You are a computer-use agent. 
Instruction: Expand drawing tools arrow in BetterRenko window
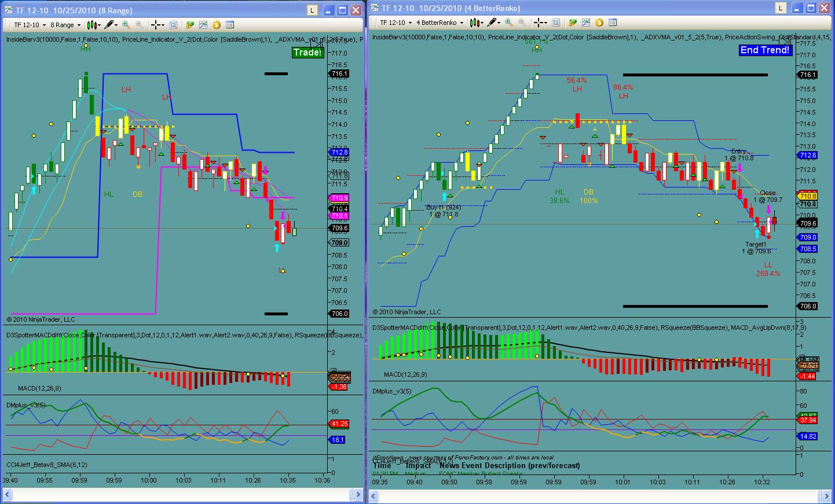click(499, 23)
